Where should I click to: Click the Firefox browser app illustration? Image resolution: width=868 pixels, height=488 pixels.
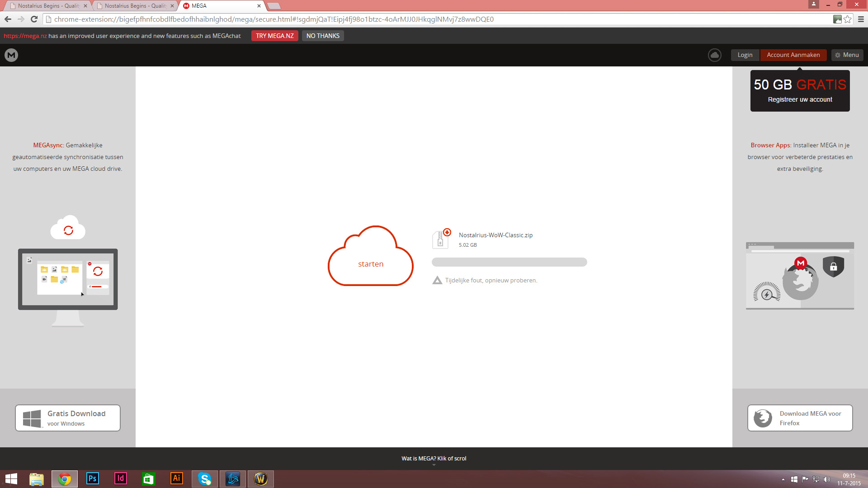point(800,276)
